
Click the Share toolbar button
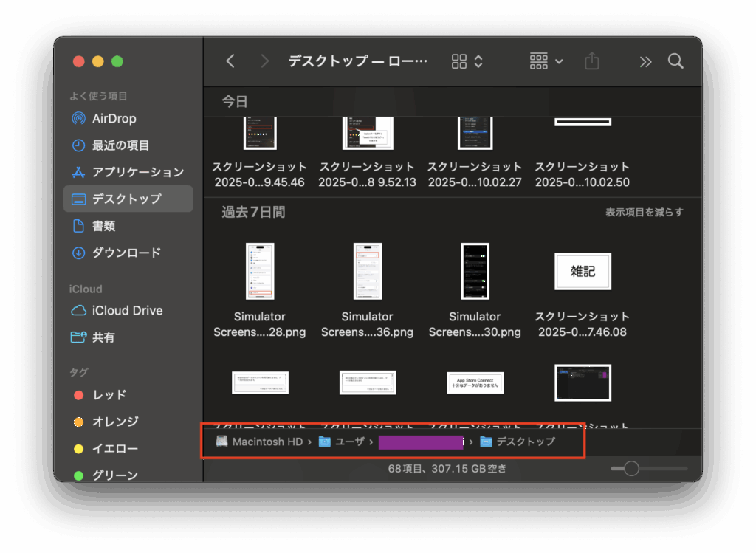tap(592, 61)
